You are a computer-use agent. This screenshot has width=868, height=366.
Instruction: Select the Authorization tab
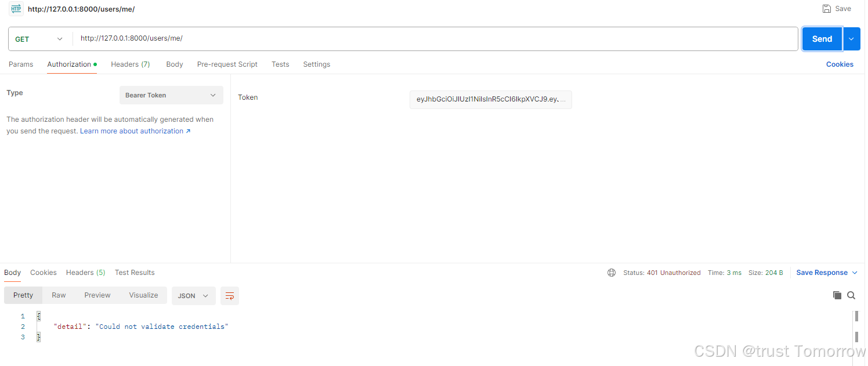click(72, 64)
